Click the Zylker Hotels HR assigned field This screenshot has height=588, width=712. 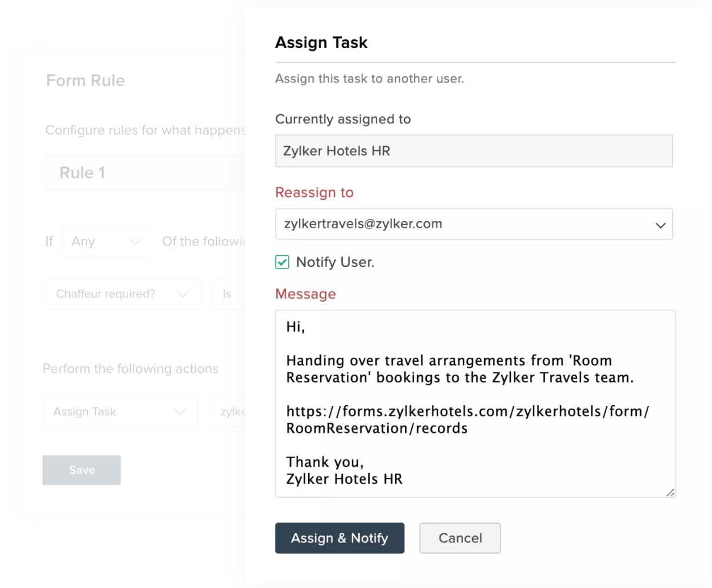(474, 151)
